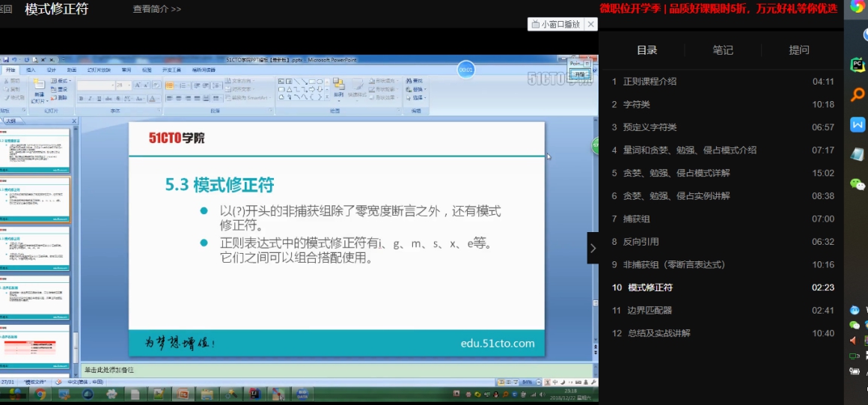Open lesson 3 预定义字符类
This screenshot has height=405, width=868.
[722, 127]
